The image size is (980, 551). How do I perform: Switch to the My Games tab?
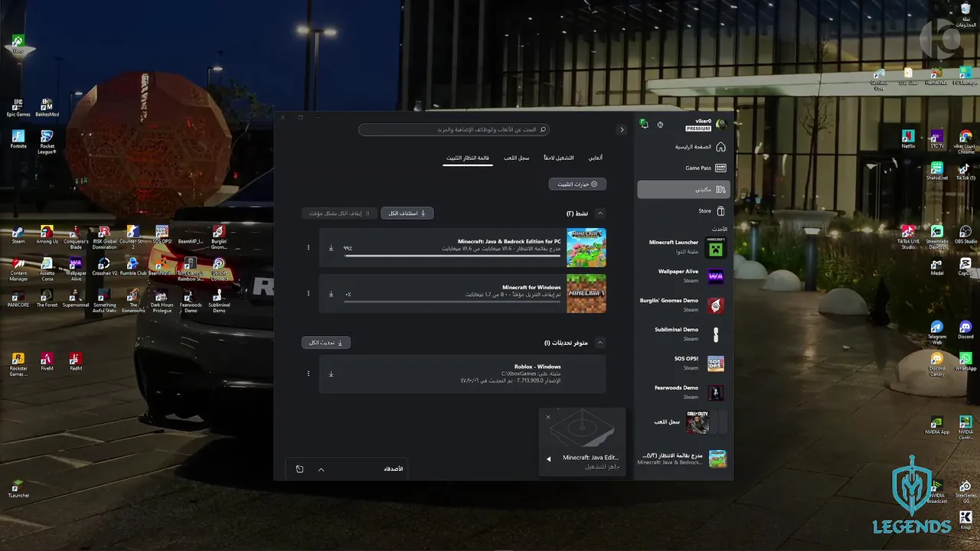point(595,158)
